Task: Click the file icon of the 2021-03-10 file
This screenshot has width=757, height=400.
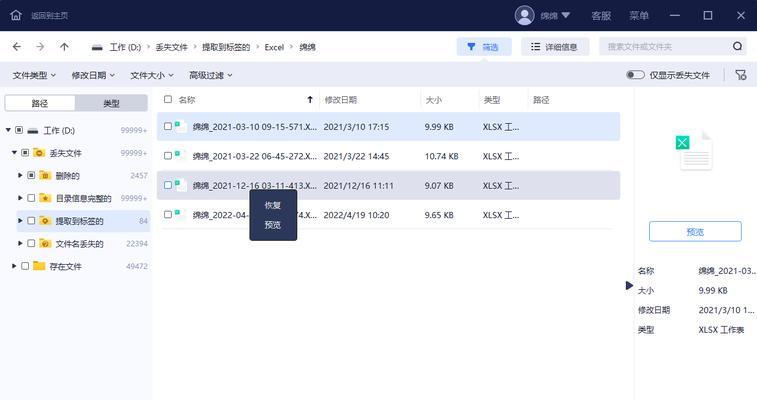Action: 181,126
